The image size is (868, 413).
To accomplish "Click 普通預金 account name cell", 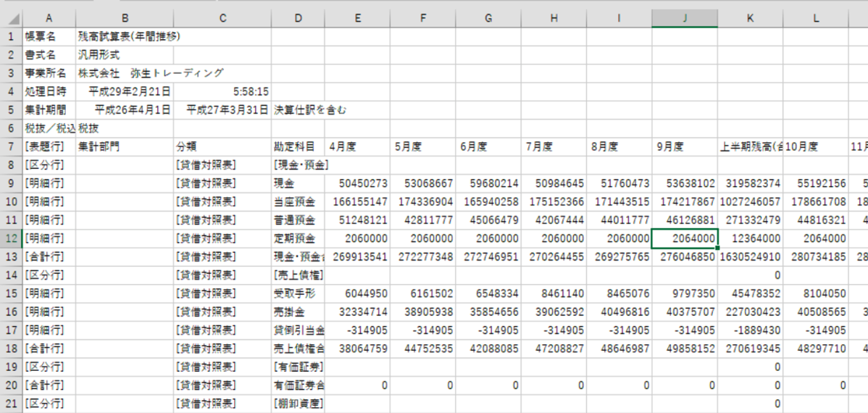I will tap(299, 220).
